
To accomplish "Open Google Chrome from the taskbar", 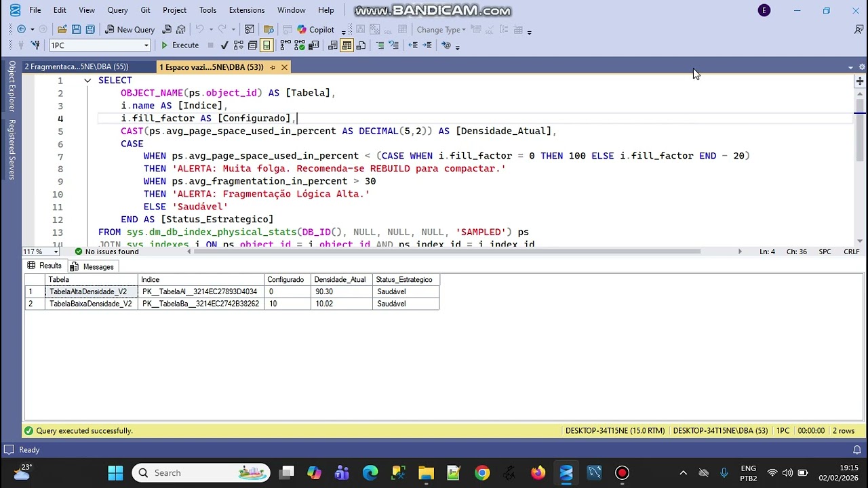I will point(482,472).
